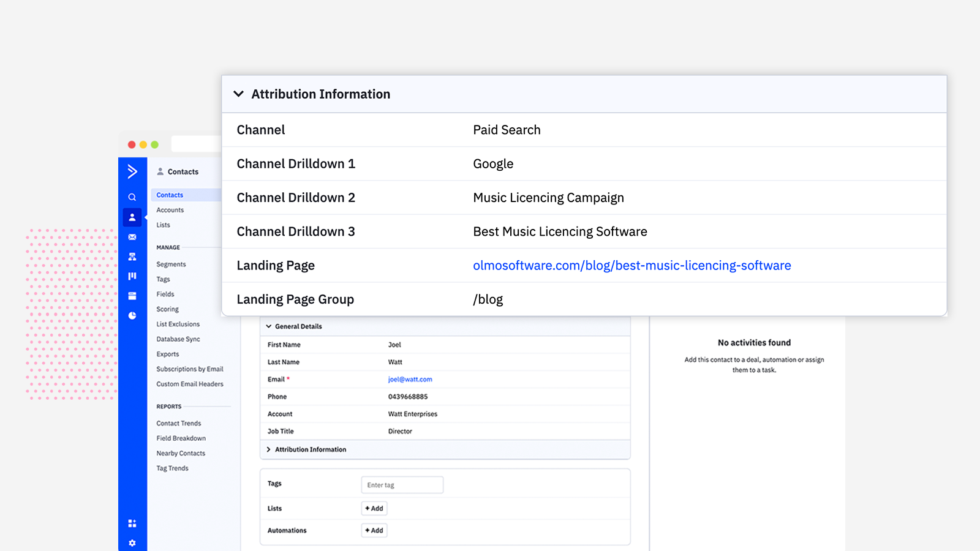Click the yellow minimize window dot
The height and width of the screenshot is (551, 980).
[x=143, y=144]
